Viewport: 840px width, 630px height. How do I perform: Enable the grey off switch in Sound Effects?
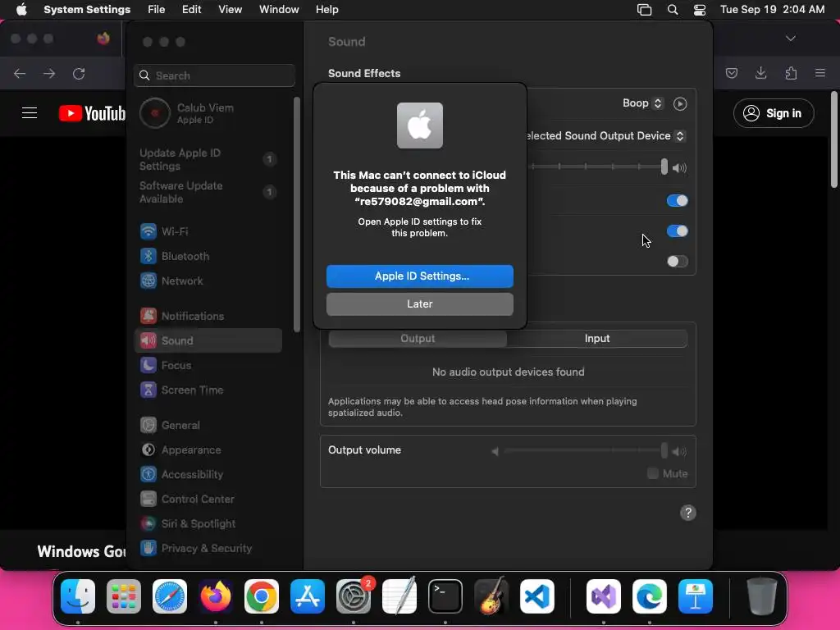pyautogui.click(x=677, y=262)
